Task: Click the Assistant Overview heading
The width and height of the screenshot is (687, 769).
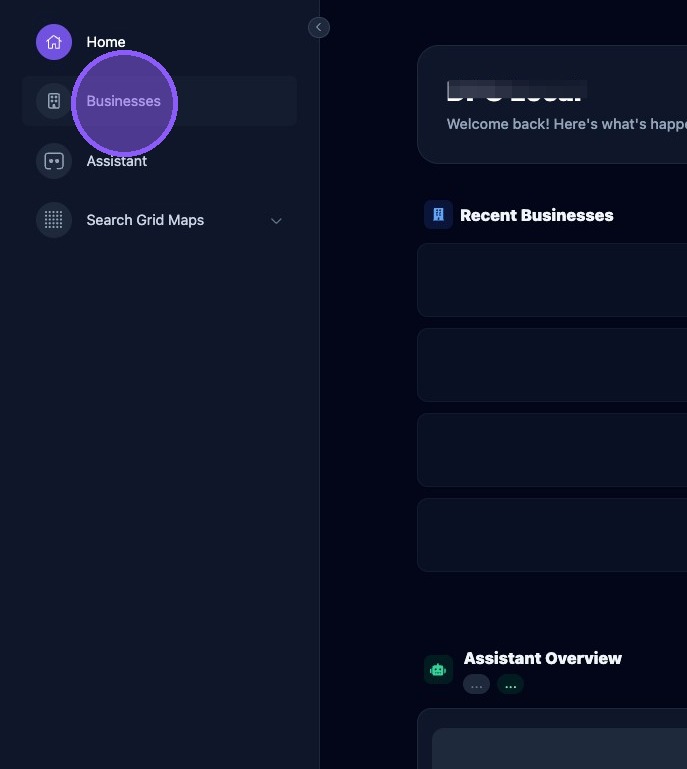Action: (543, 658)
